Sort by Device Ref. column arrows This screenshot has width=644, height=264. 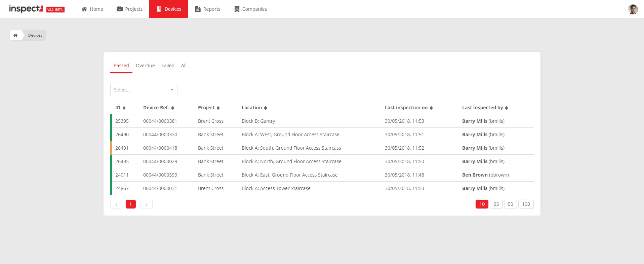click(x=173, y=108)
